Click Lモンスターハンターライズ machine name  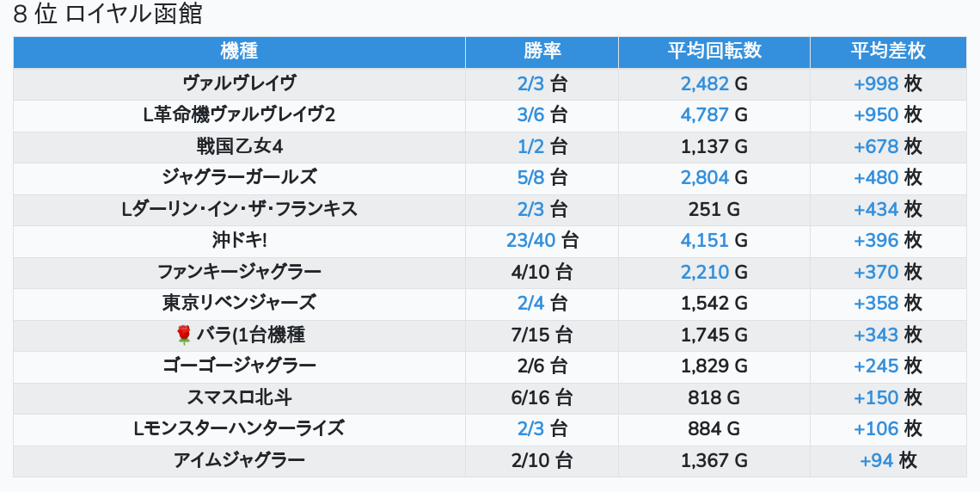pos(239,428)
